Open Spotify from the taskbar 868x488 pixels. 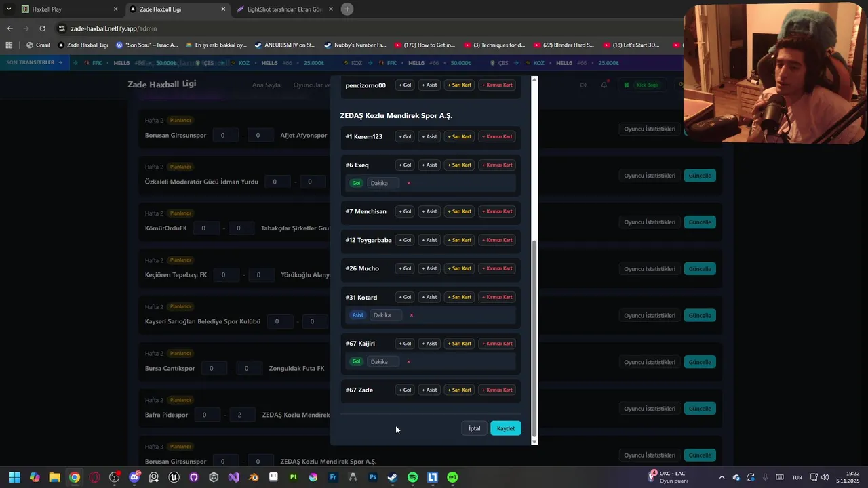pyautogui.click(x=413, y=477)
